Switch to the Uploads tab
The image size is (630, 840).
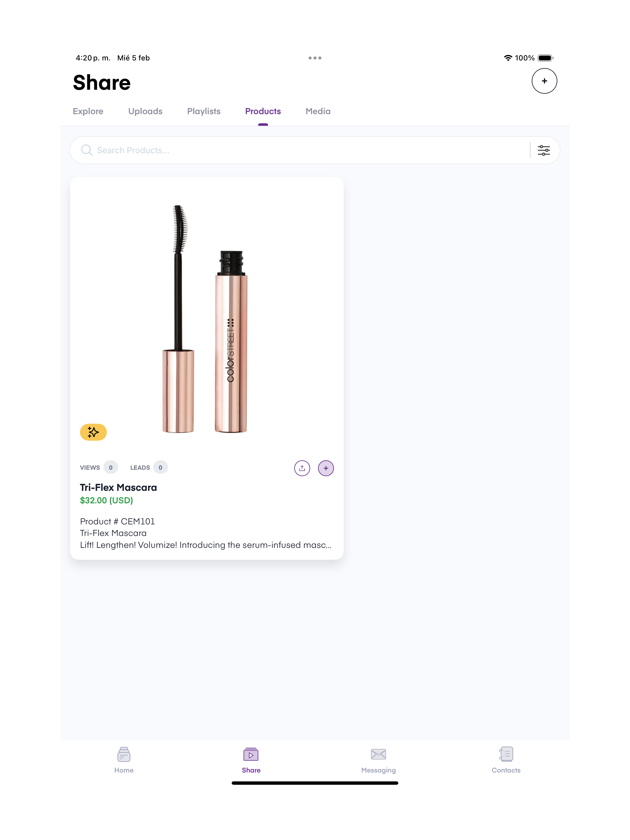[x=145, y=111]
